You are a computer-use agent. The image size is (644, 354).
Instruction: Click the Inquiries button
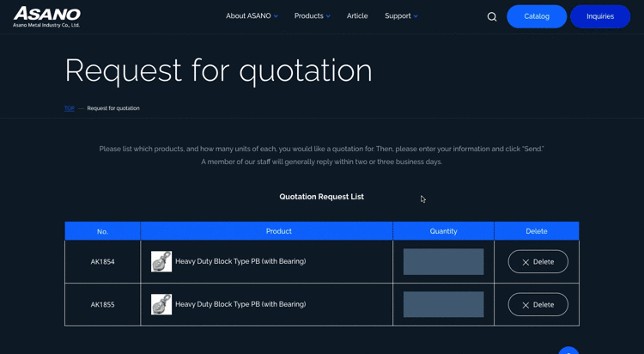[x=600, y=16]
